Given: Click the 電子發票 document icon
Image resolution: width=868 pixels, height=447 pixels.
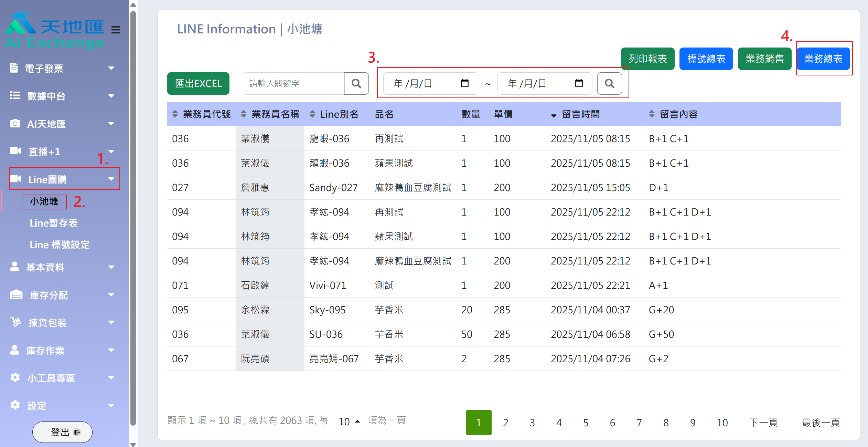Looking at the screenshot, I should 14,68.
